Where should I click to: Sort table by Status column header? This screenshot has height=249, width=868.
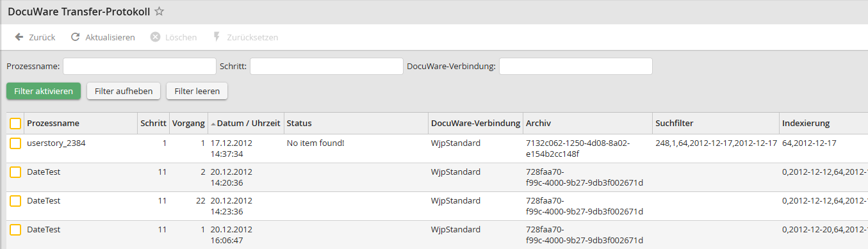pyautogui.click(x=299, y=124)
